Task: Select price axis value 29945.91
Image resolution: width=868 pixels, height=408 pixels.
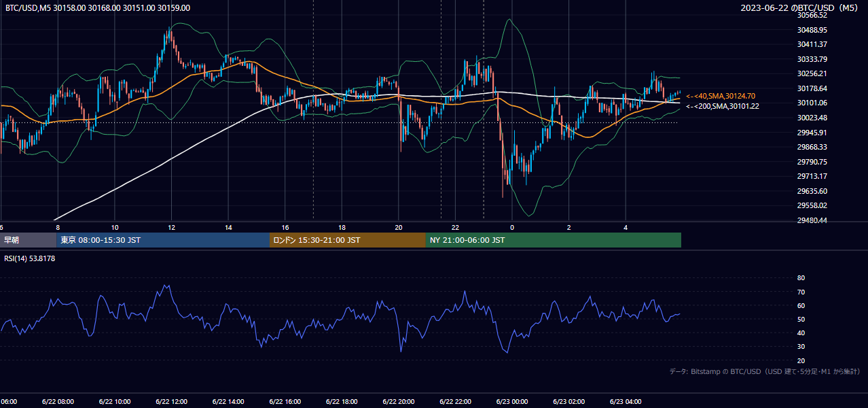Action: (812, 133)
